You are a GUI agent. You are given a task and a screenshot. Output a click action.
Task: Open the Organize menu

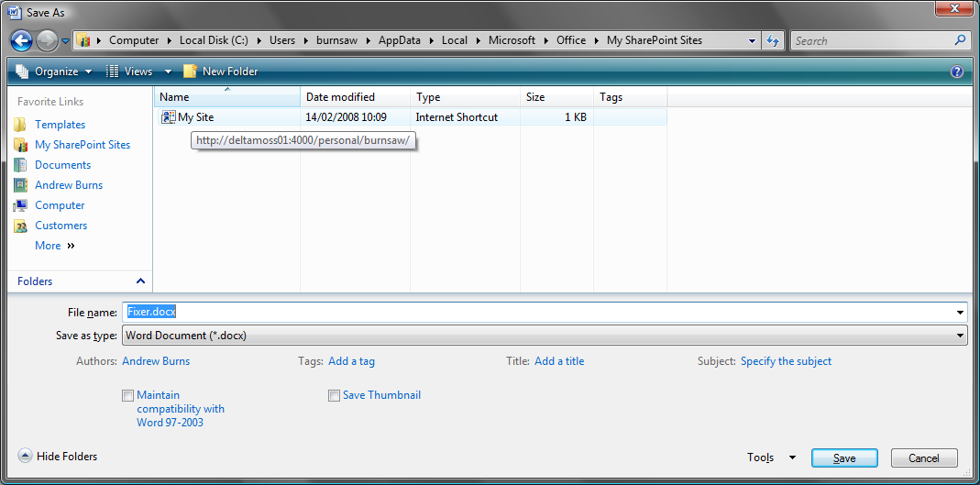(x=54, y=72)
